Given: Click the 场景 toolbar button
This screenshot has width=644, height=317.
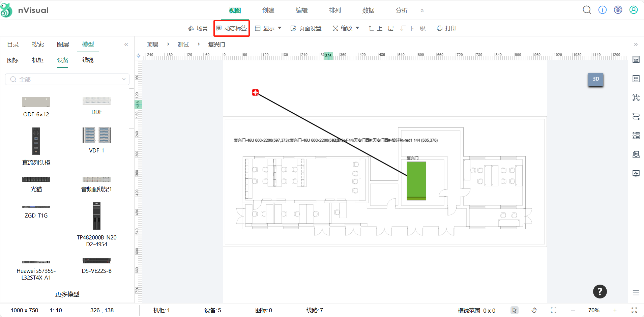Looking at the screenshot, I should click(x=198, y=28).
